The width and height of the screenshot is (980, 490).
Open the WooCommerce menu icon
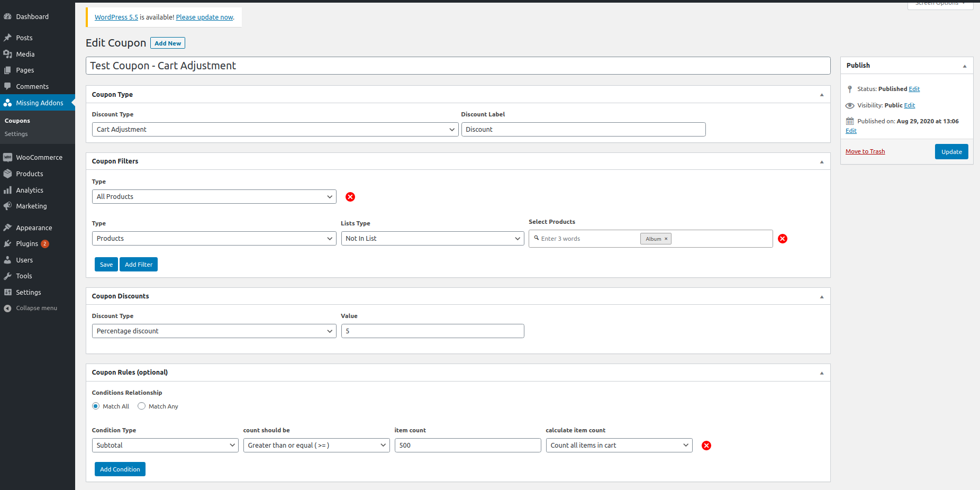coord(7,158)
